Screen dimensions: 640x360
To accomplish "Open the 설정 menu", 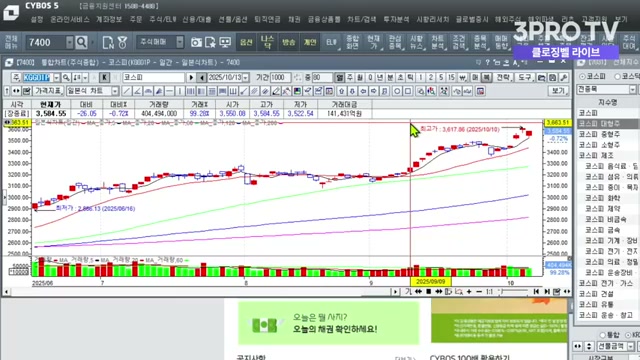I will click(37, 19).
